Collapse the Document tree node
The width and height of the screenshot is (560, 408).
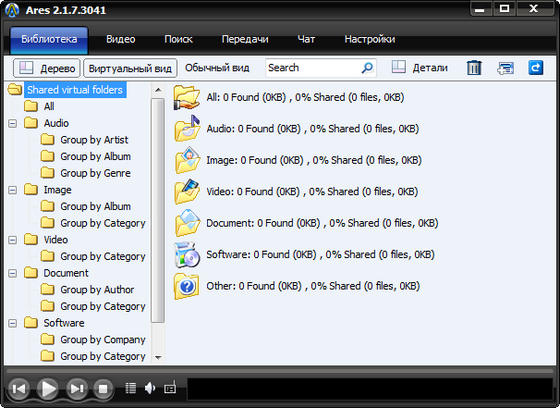pos(12,273)
